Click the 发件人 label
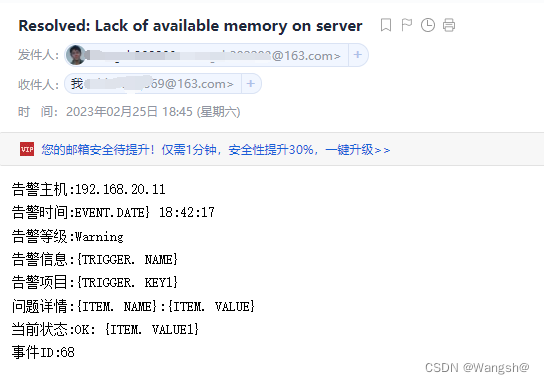Viewport: 544px width, 384px height. (38, 55)
